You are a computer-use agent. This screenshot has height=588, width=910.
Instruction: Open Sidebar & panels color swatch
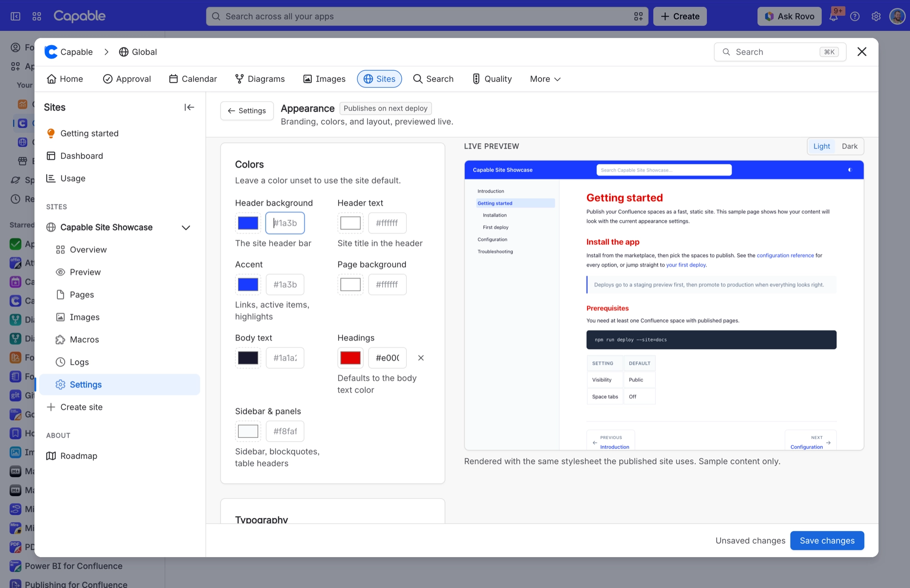248,431
